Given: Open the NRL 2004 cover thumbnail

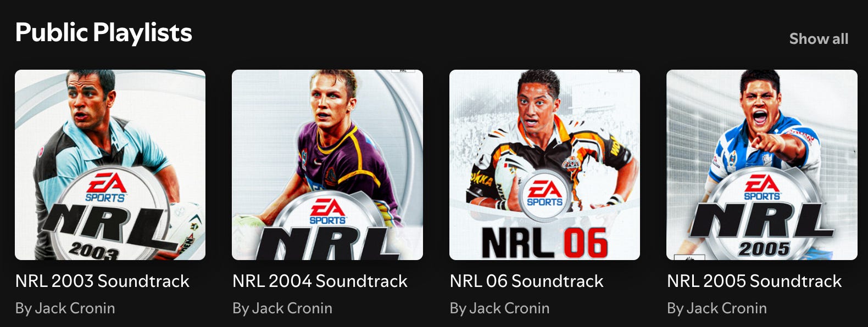Looking at the screenshot, I should tap(327, 165).
